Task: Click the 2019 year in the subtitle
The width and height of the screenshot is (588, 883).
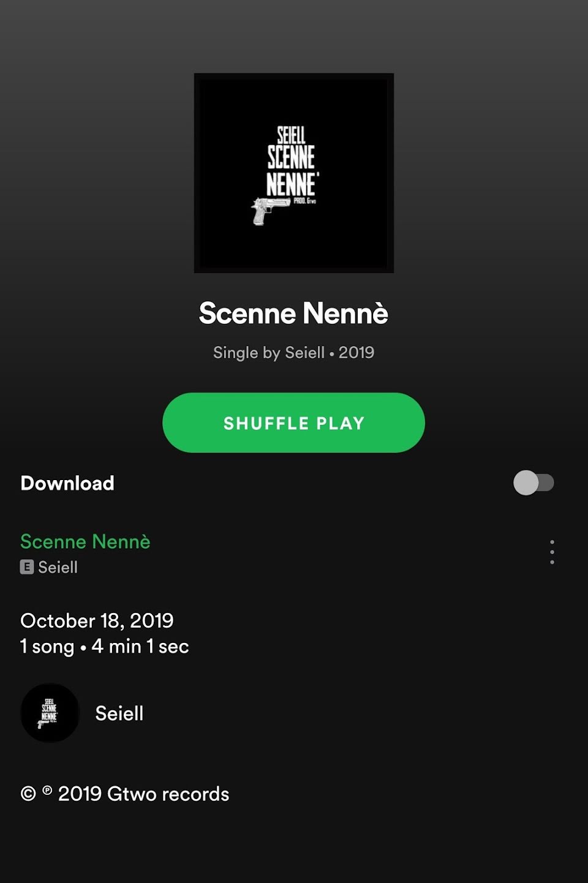Action: point(356,353)
